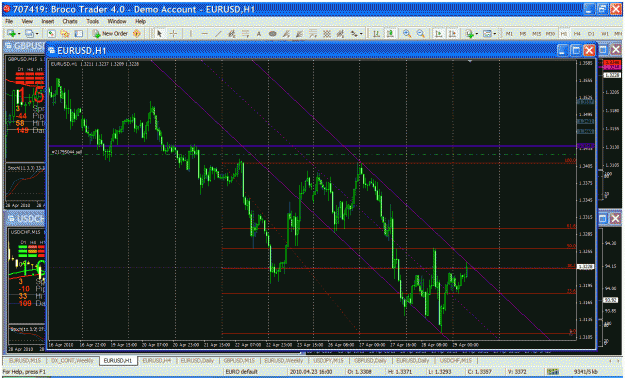625x378 pixels.
Task: Open the Tools menu
Action: (x=92, y=21)
